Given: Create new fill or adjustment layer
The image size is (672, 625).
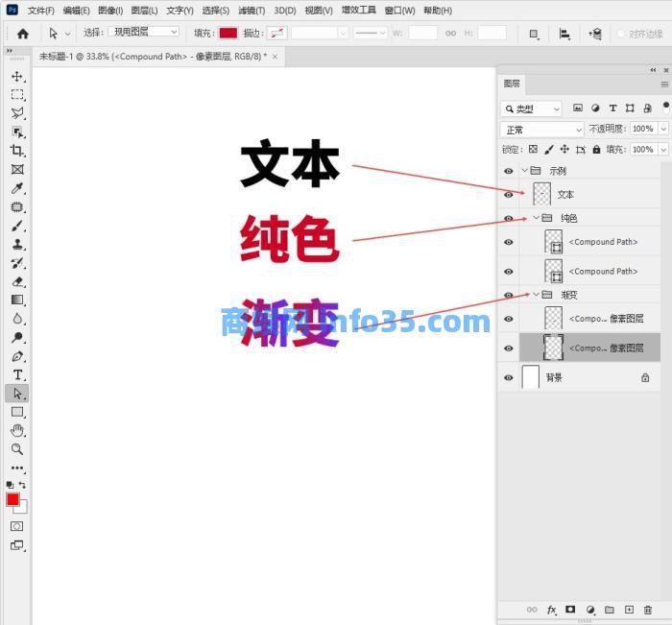Looking at the screenshot, I should (590, 610).
